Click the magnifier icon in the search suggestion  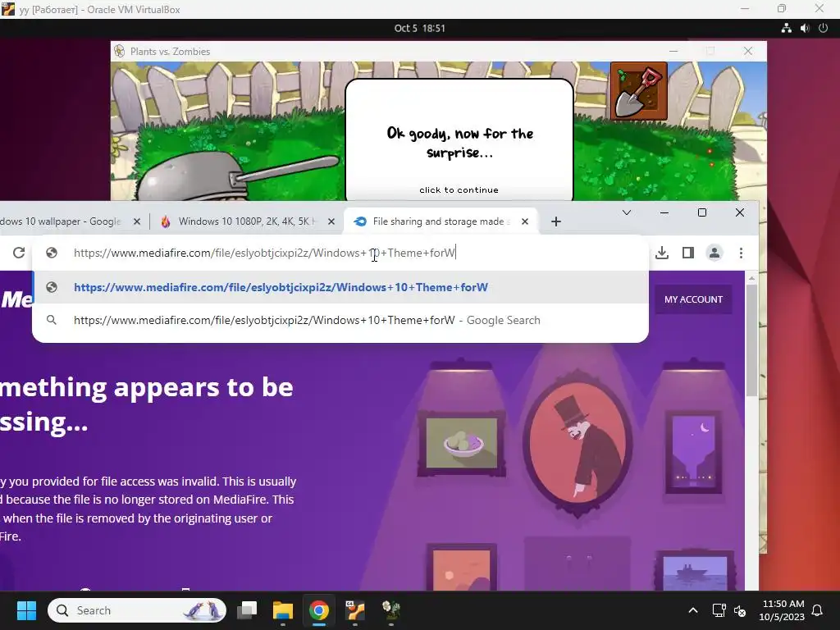tap(52, 320)
